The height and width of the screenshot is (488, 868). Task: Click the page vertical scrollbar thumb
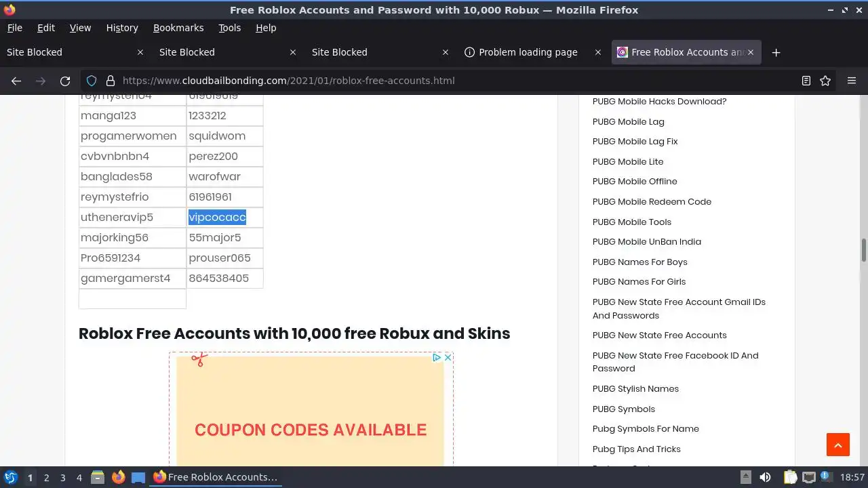coord(864,249)
